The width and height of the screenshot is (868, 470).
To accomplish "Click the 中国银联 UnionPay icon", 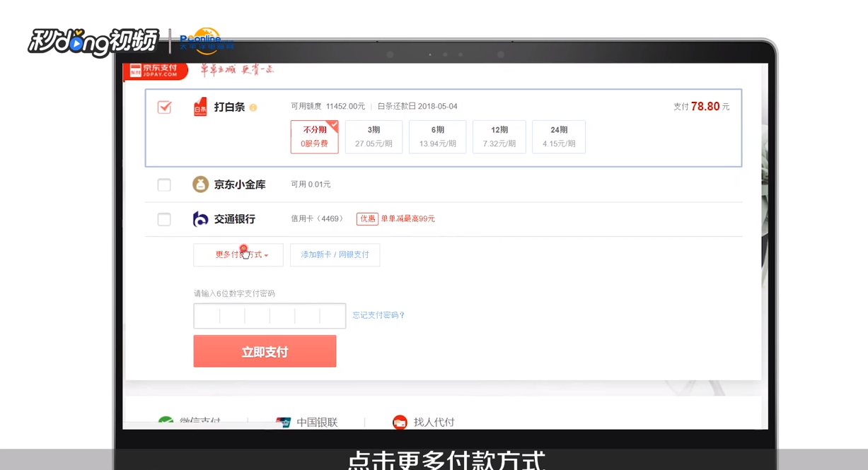I will click(x=284, y=423).
